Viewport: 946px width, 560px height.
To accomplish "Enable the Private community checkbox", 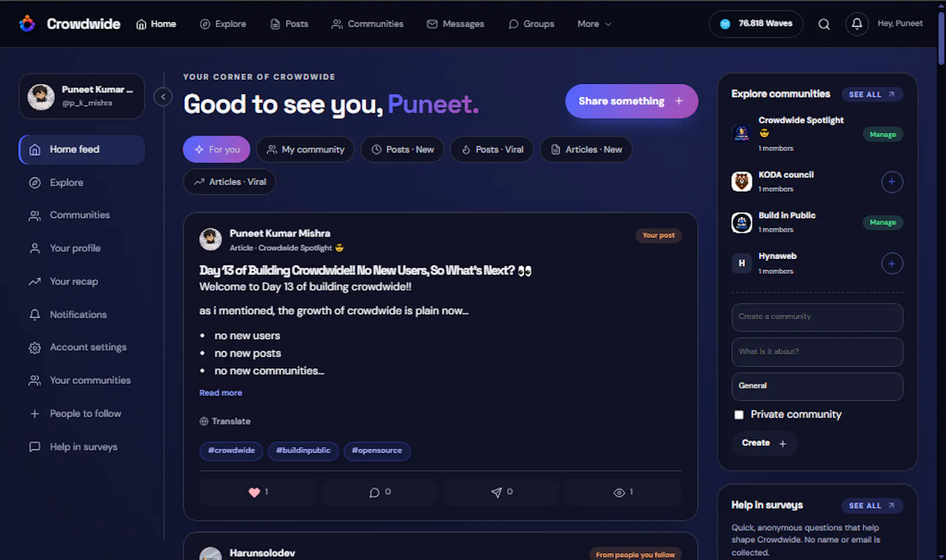I will (738, 415).
